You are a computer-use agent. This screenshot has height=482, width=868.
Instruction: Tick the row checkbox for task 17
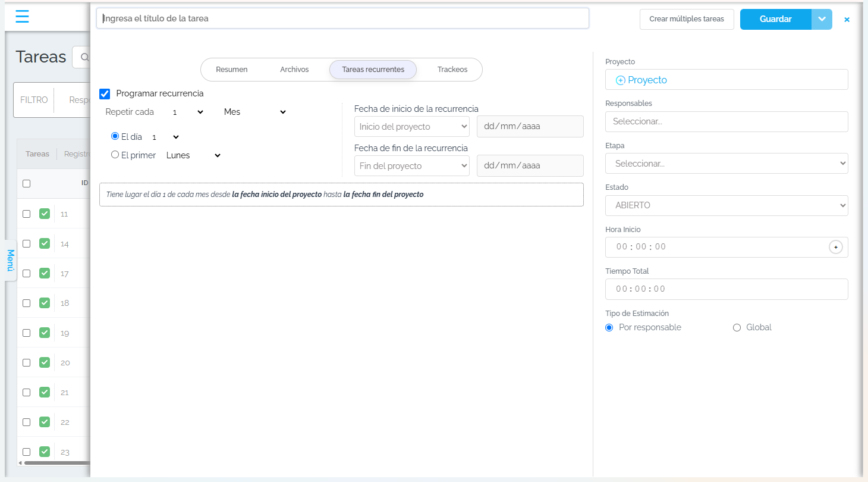coord(26,273)
